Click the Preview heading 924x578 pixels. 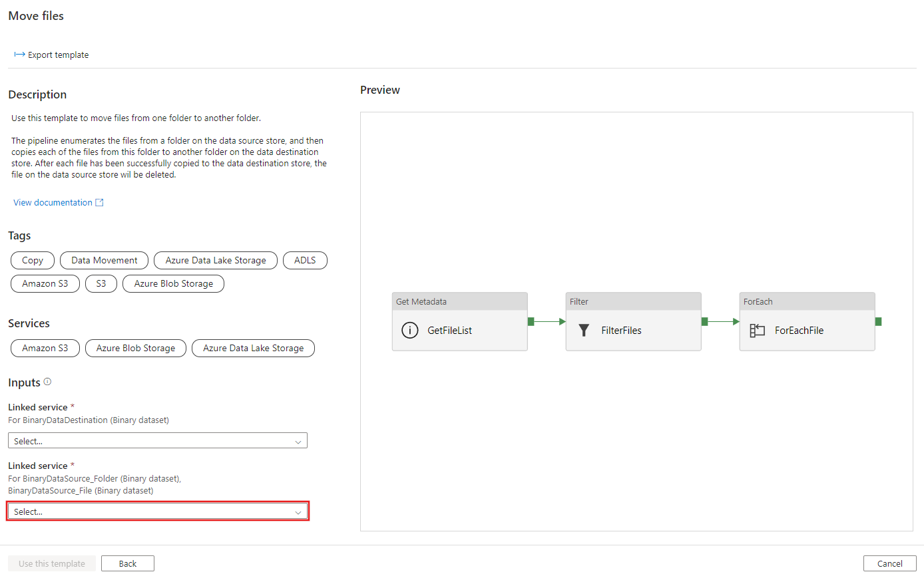pos(380,90)
